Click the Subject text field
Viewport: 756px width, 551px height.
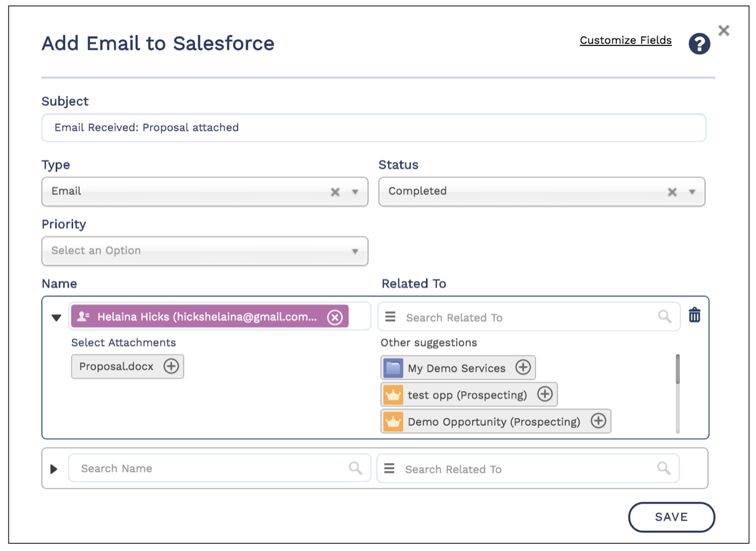point(374,128)
